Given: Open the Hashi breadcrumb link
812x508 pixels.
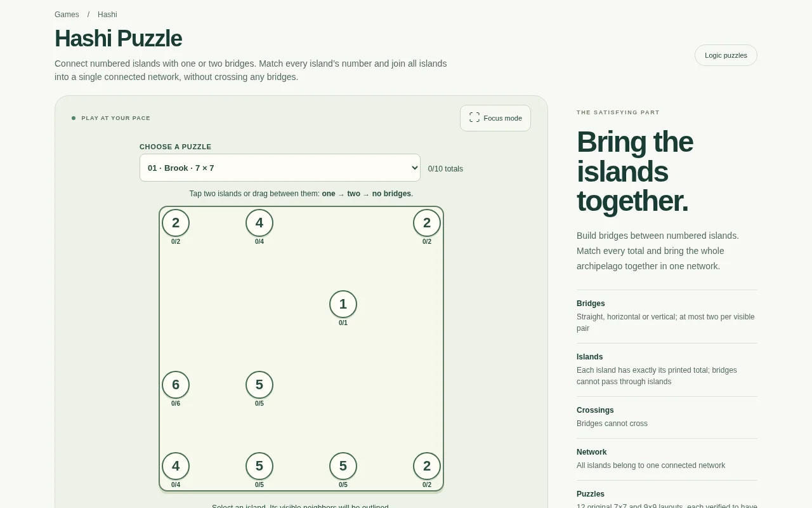Looking at the screenshot, I should 107,15.
